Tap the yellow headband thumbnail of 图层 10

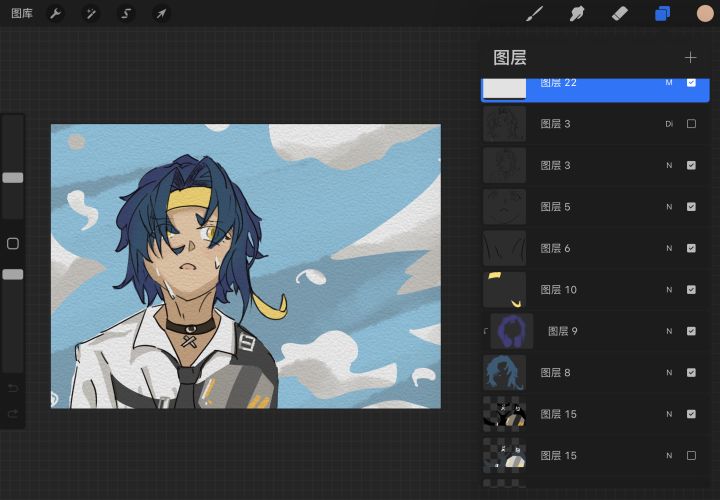[504, 290]
